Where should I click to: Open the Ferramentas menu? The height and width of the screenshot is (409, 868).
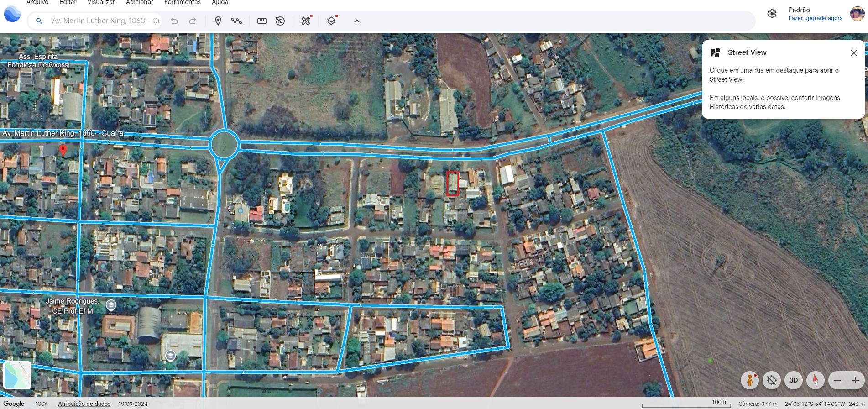(182, 3)
